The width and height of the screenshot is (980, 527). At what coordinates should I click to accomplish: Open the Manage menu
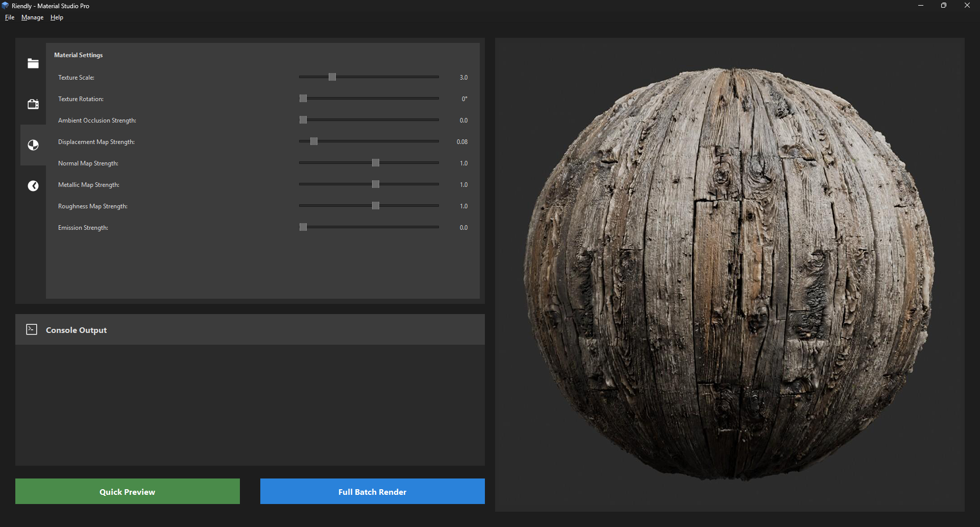32,17
